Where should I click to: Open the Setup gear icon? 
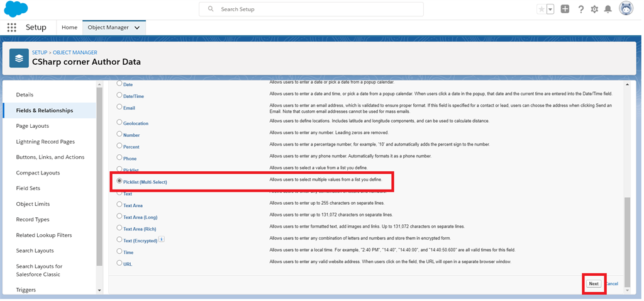(x=594, y=9)
